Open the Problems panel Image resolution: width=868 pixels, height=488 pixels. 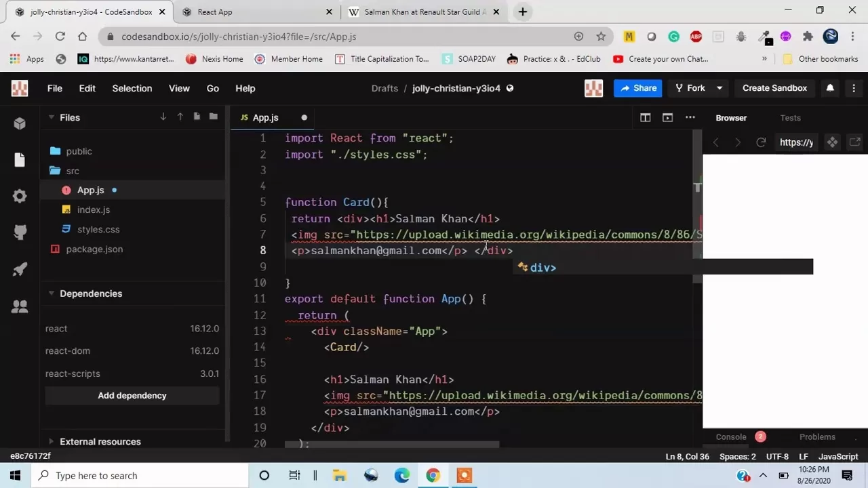[x=817, y=436]
